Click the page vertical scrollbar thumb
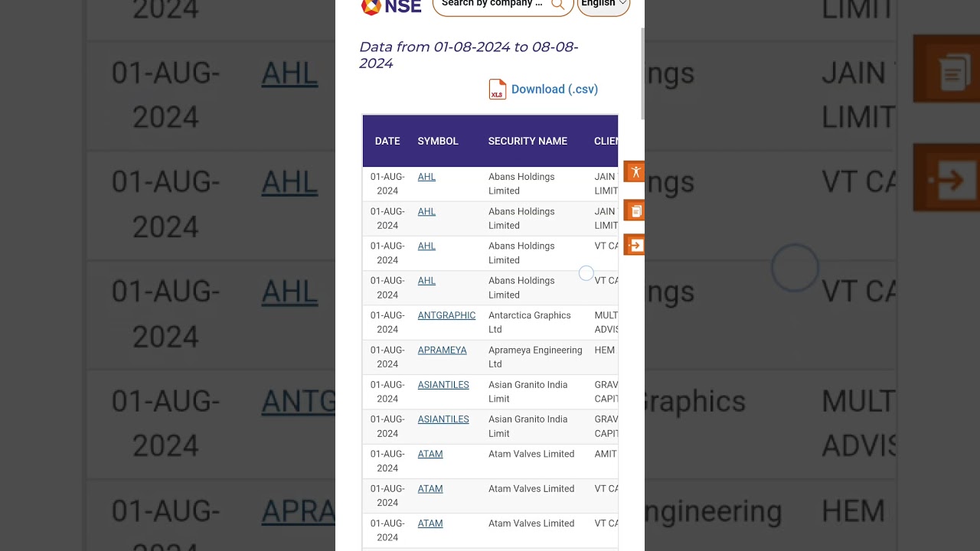Viewport: 980px width, 551px height. pyautogui.click(x=642, y=73)
